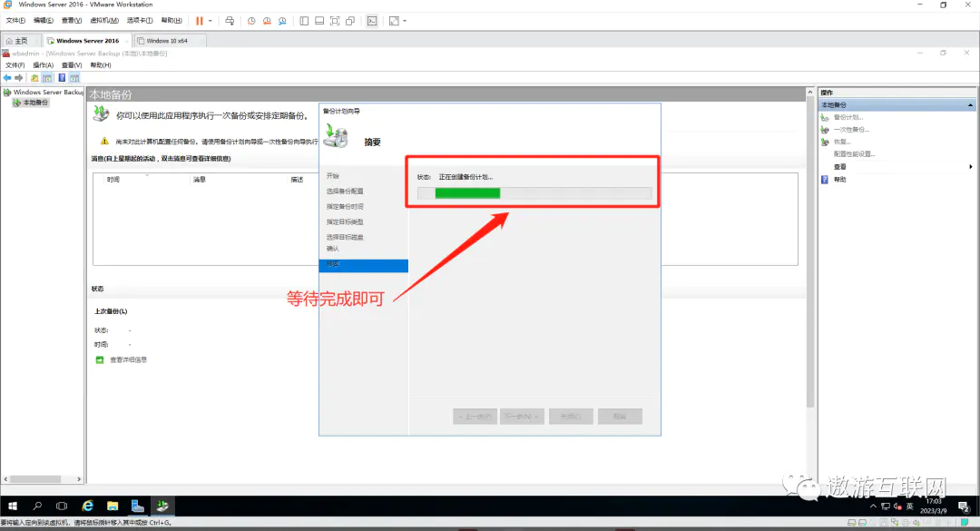Open the VMware 文件(F) menu
Image resolution: width=980 pixels, height=531 pixels.
[15, 21]
